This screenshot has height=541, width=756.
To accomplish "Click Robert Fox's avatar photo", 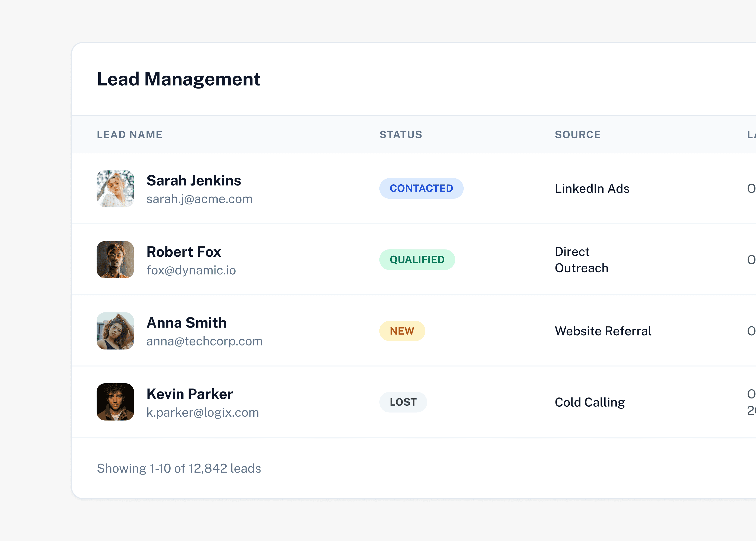I will point(115,259).
